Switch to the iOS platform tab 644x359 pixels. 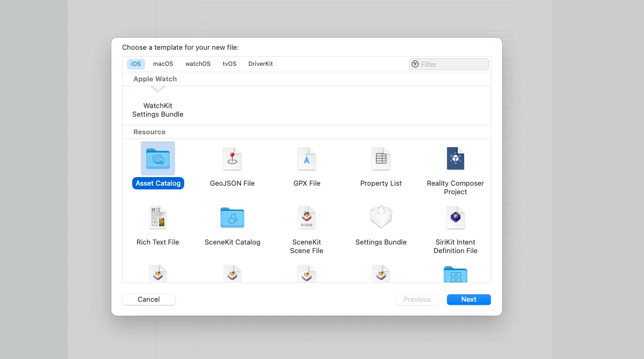pos(136,64)
